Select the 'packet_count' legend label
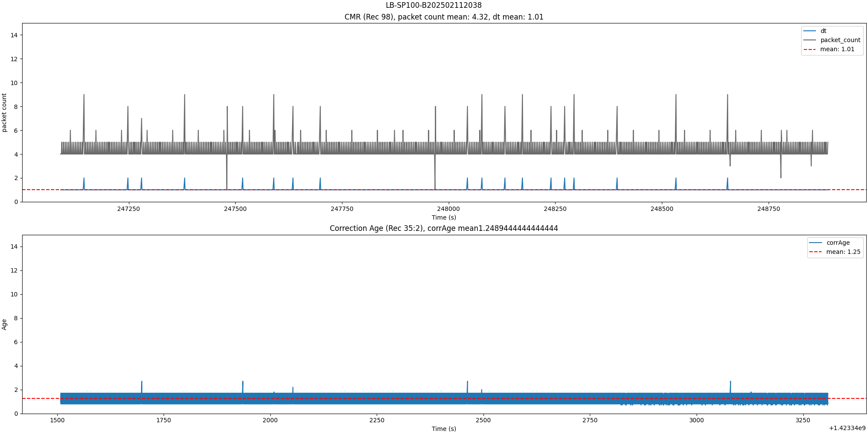 (x=840, y=40)
